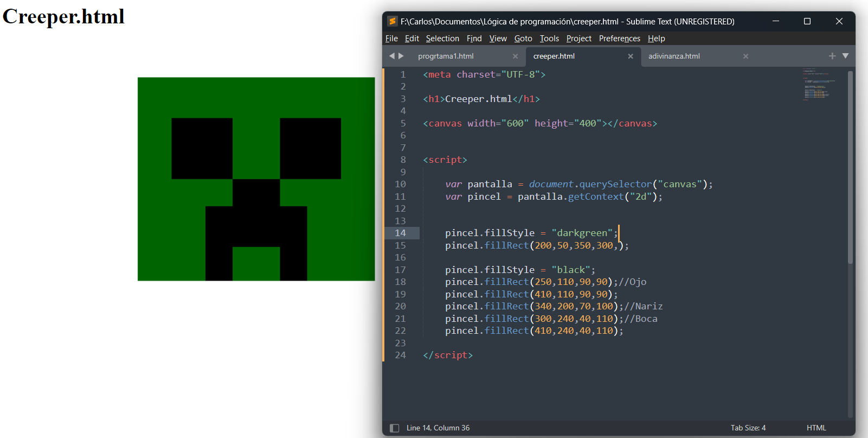Add a new tab with plus icon
The image size is (868, 438).
click(832, 56)
